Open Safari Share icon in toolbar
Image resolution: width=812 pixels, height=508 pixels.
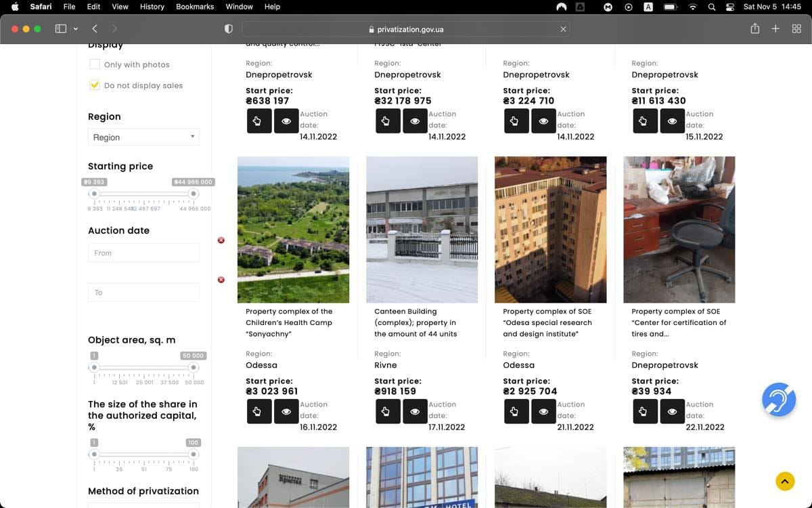tap(754, 28)
